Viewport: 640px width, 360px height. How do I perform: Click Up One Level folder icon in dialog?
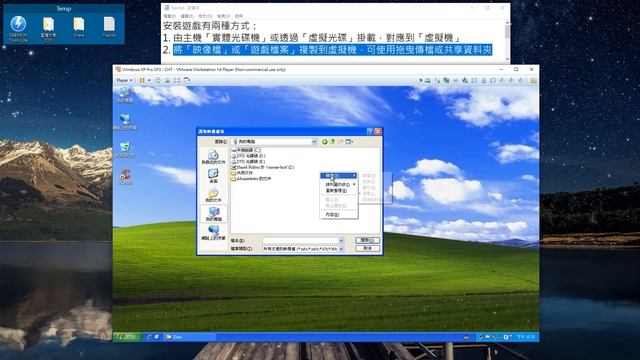click(x=332, y=142)
